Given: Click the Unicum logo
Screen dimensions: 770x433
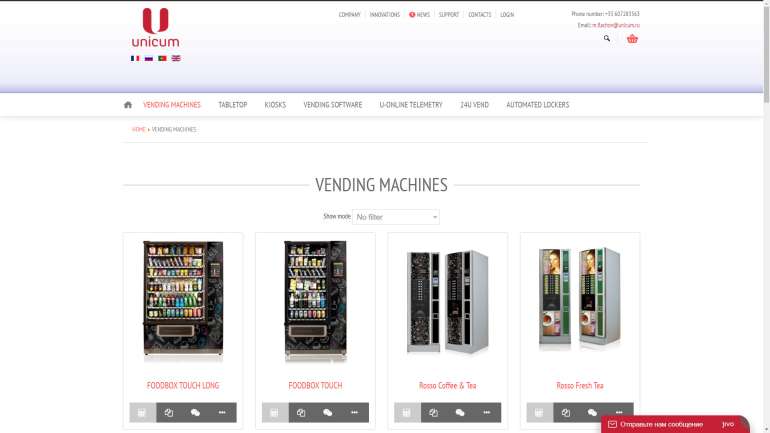Looking at the screenshot, I should pos(155,27).
